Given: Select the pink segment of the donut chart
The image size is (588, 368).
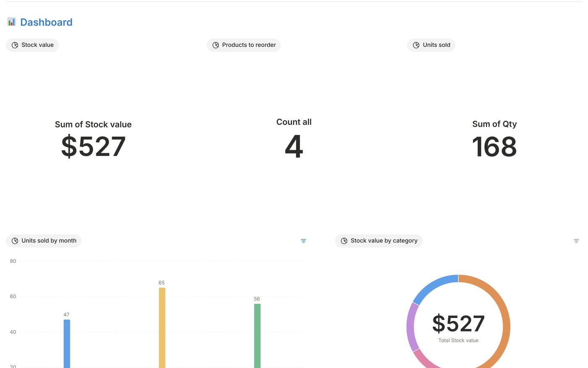Looking at the screenshot, I should [425, 360].
